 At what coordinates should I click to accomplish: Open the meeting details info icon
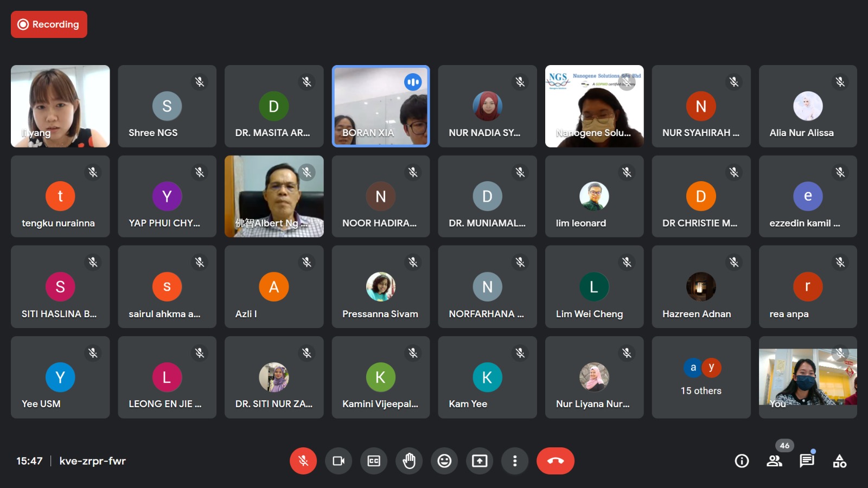pos(742,461)
